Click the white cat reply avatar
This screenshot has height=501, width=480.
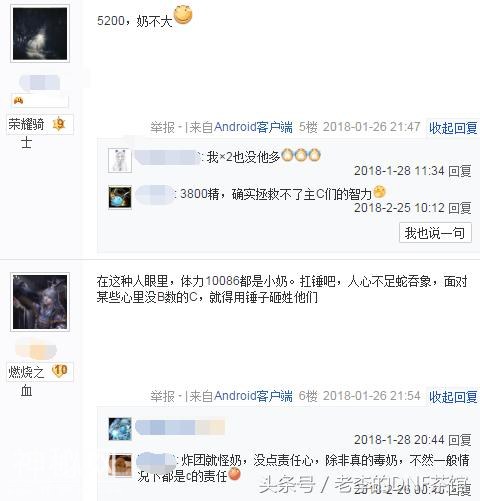[x=120, y=160]
